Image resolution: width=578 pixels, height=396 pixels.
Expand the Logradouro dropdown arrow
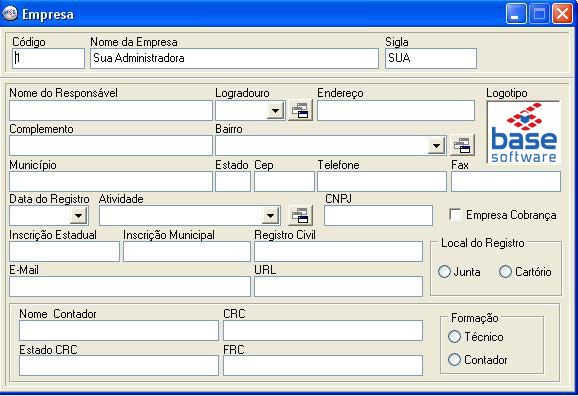[275, 111]
